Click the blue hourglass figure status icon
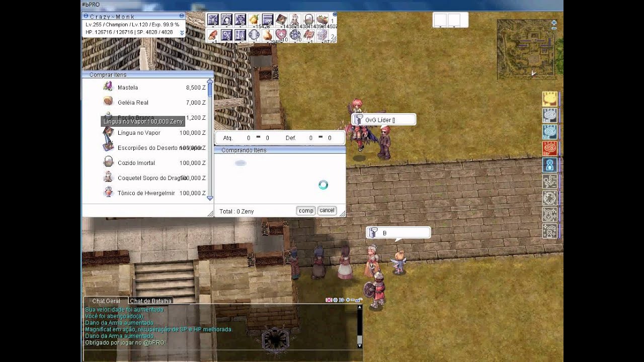Viewport: 644px width, 362px height. (x=549, y=165)
